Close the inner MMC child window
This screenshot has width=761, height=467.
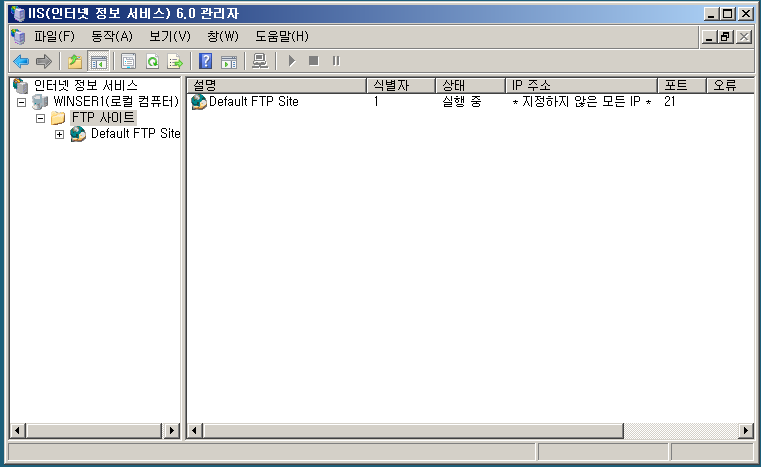click(x=744, y=37)
